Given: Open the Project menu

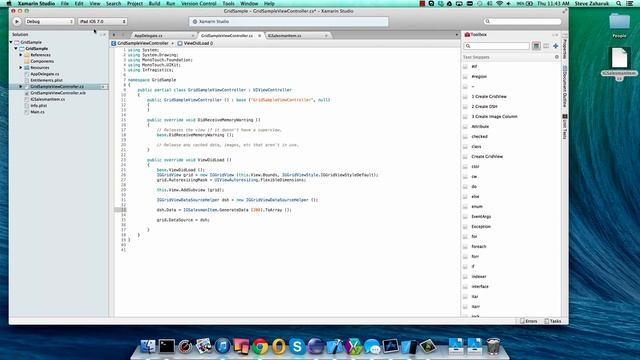Looking at the screenshot, I should point(135,3).
